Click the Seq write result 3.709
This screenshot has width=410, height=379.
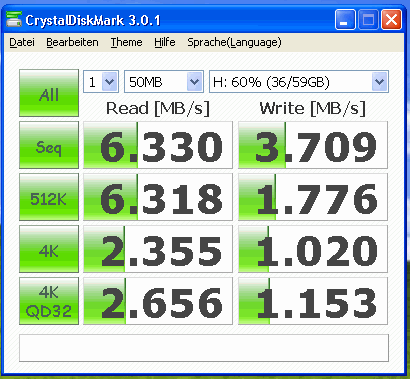point(313,145)
